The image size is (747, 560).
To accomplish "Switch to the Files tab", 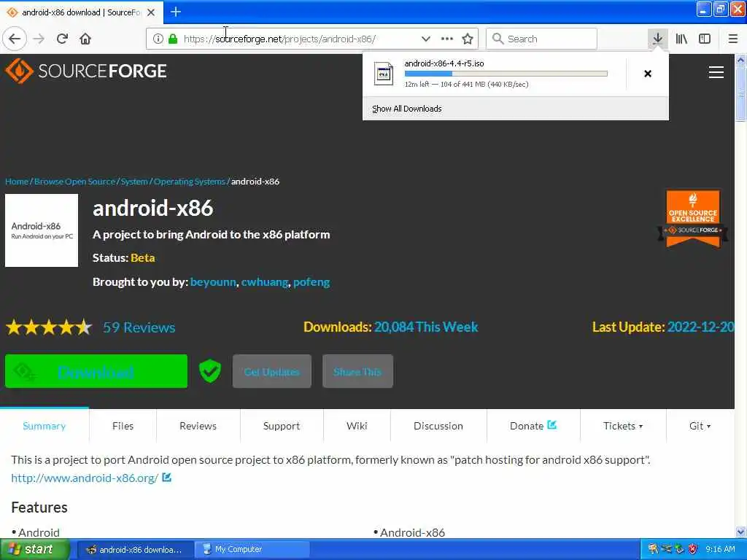I will click(x=123, y=426).
